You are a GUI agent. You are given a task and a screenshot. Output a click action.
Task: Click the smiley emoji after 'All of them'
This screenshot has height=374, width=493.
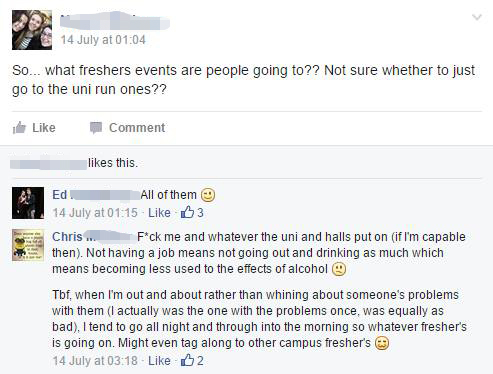point(208,195)
